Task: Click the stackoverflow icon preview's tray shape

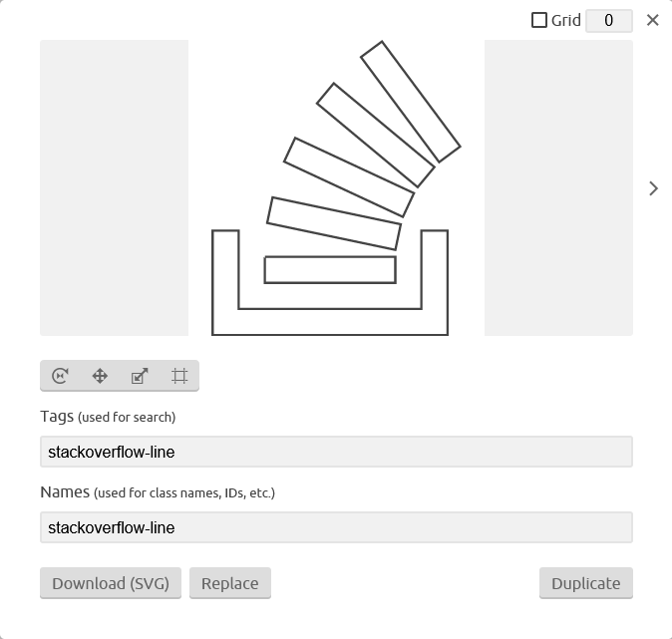Action: coord(330,322)
